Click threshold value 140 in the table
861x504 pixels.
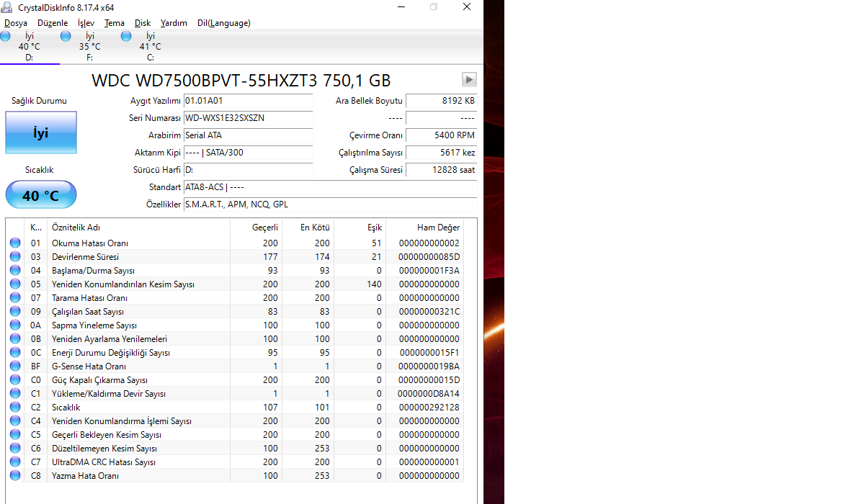click(375, 284)
